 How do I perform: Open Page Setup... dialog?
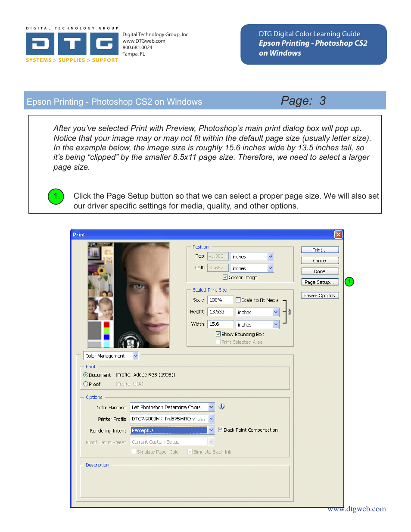coord(320,282)
